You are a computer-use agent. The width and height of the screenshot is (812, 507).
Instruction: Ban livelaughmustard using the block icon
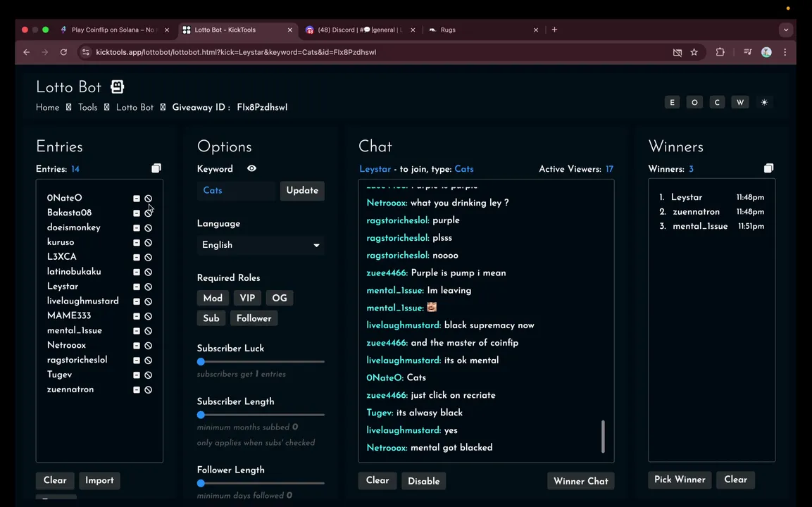point(148,301)
